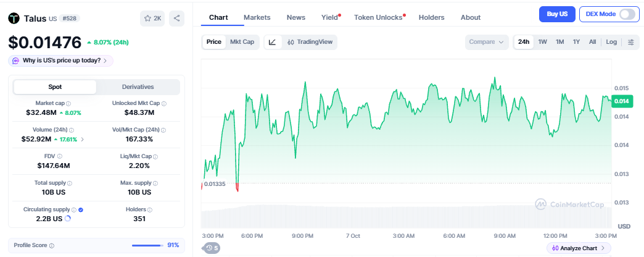Switch chart to Mkt Cap view
Screen dimensions: 644x257
242,42
